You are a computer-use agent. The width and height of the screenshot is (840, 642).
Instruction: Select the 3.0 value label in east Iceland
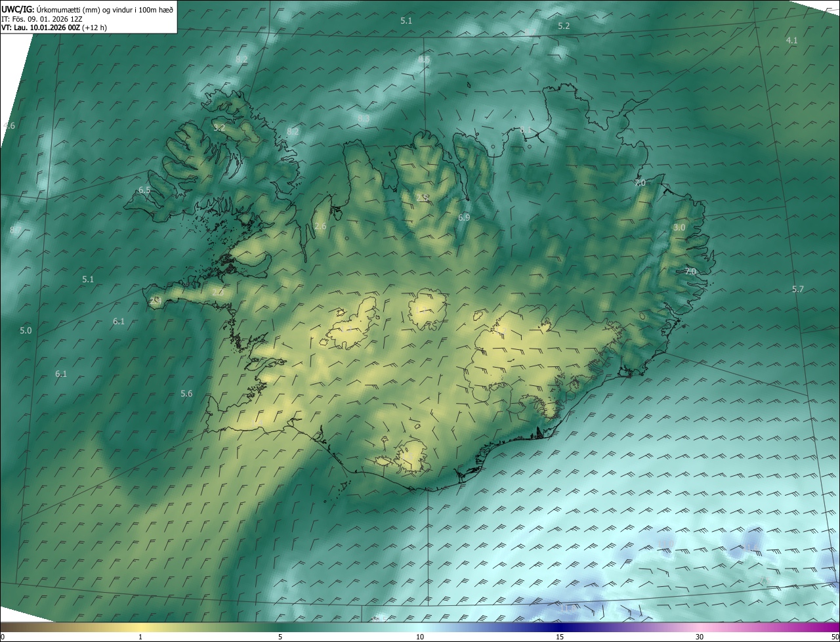[679, 227]
